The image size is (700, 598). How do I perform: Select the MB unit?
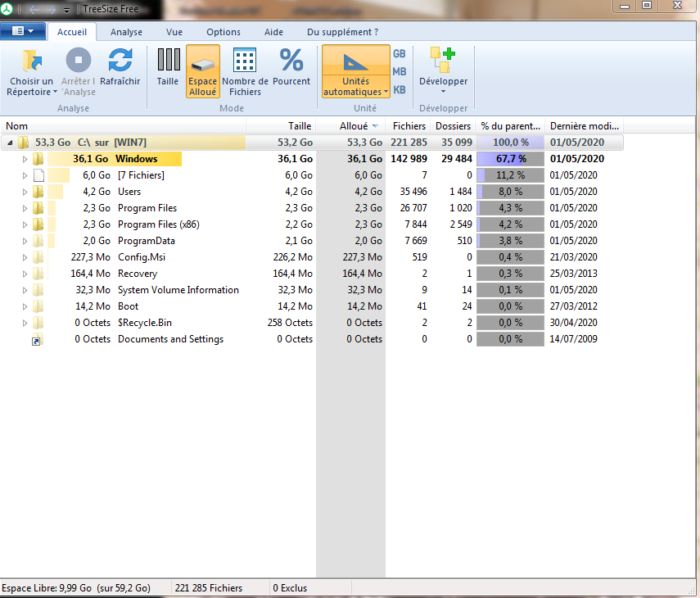[x=399, y=71]
